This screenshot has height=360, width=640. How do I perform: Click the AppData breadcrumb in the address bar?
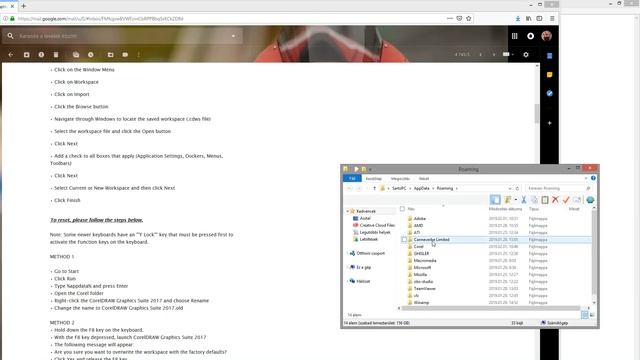[422, 188]
